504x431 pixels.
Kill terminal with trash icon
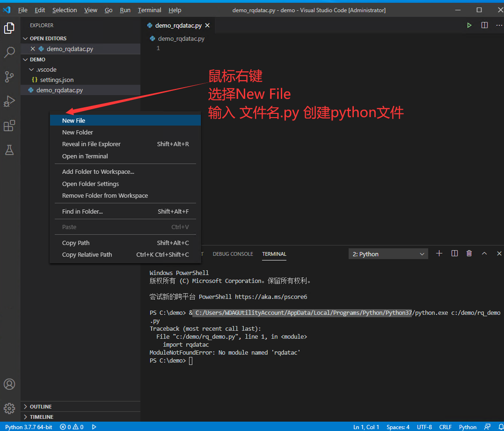[x=469, y=253]
